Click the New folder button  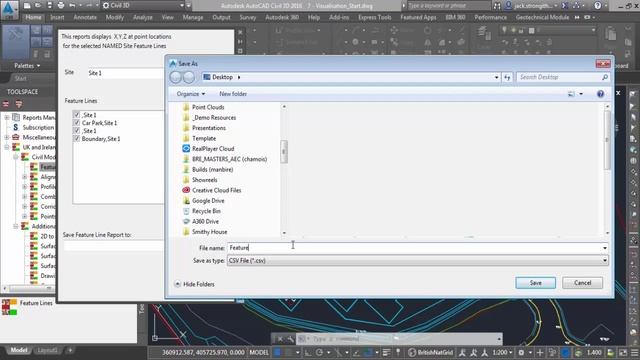(233, 94)
